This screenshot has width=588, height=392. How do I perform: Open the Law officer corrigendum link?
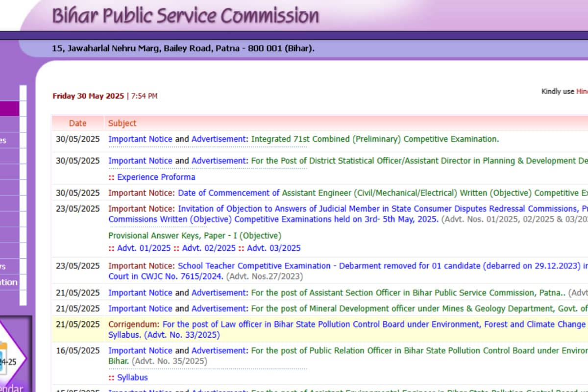pos(348,330)
